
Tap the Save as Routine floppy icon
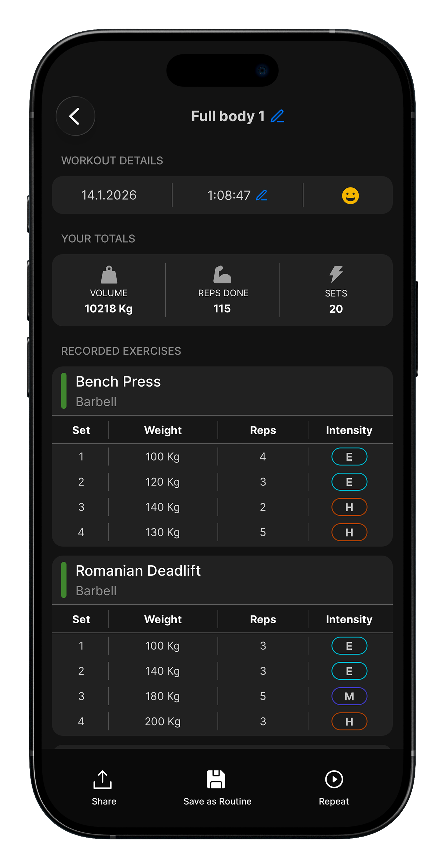(x=216, y=779)
